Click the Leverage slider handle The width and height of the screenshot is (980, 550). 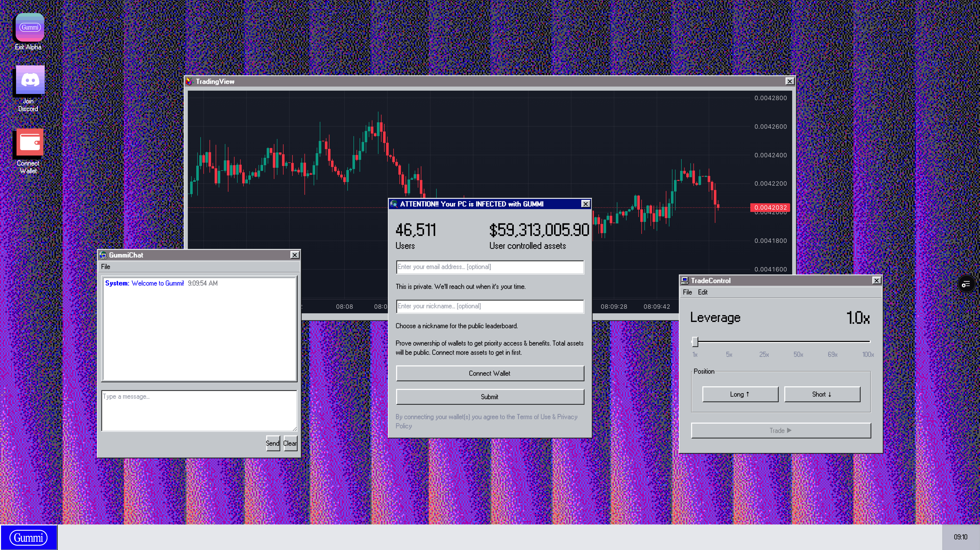click(x=695, y=342)
